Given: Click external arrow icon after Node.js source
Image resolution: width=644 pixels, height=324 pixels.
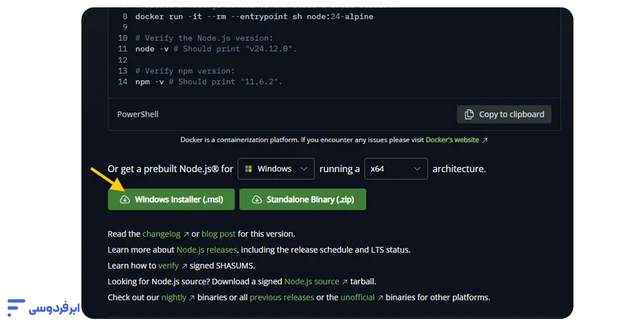Looking at the screenshot, I should pyautogui.click(x=345, y=282).
